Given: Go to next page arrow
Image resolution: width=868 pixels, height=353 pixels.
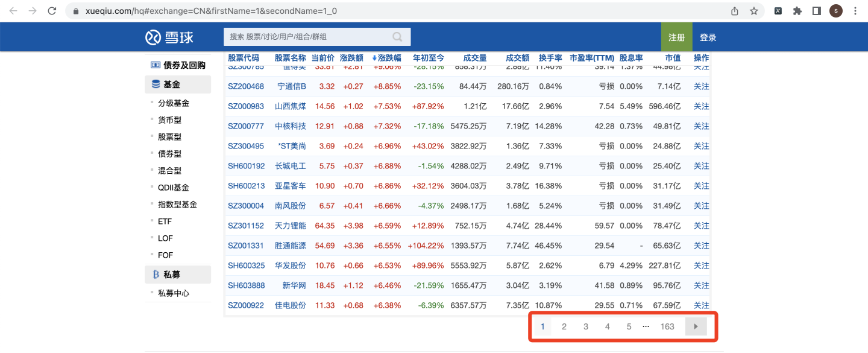Looking at the screenshot, I should 696,326.
